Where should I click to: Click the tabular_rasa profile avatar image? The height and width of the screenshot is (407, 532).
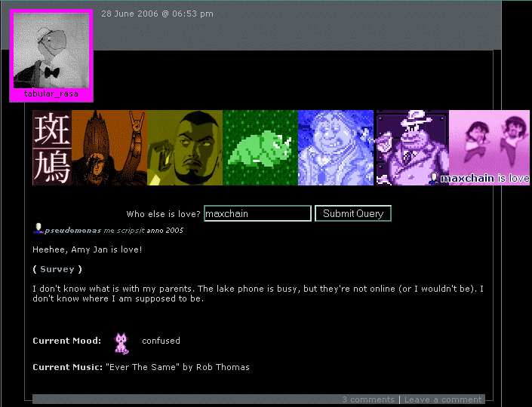[x=52, y=50]
